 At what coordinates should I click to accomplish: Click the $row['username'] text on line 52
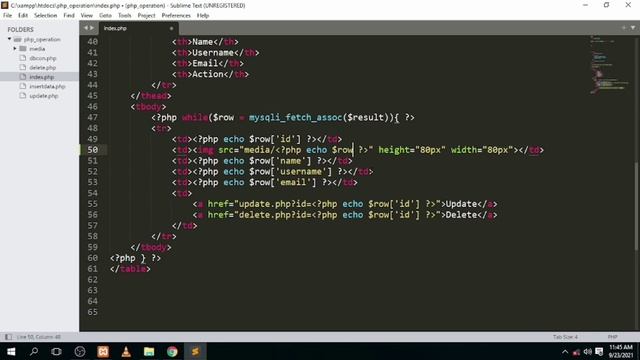(x=291, y=171)
